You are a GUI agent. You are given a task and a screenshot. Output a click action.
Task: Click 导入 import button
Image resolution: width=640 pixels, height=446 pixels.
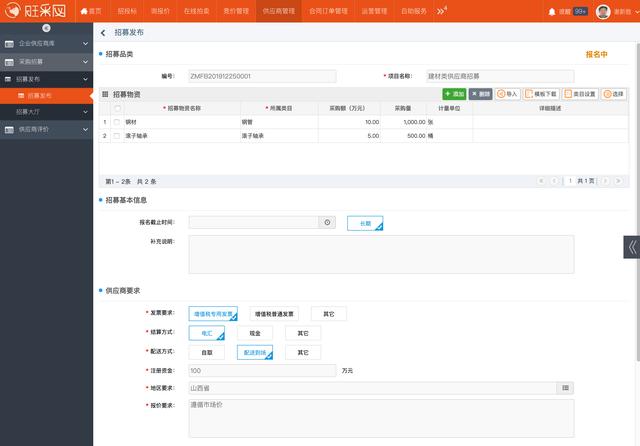(x=507, y=94)
